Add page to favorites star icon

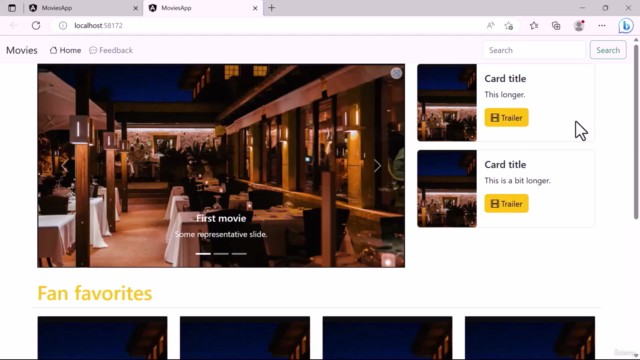click(509, 26)
